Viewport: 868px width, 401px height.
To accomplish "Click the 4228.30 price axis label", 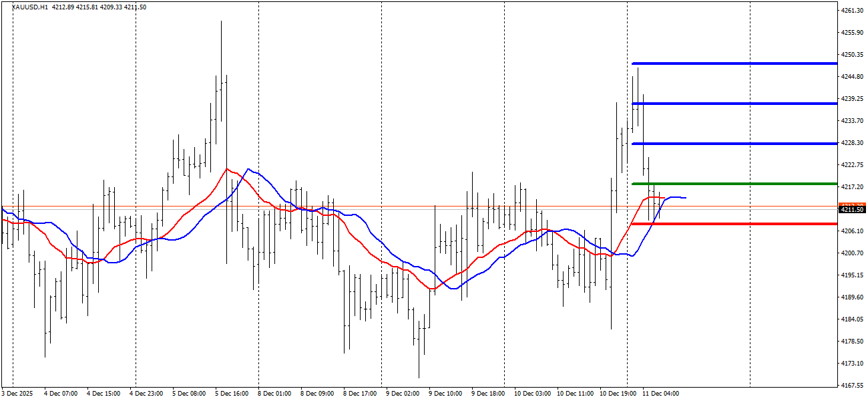I will click(852, 143).
